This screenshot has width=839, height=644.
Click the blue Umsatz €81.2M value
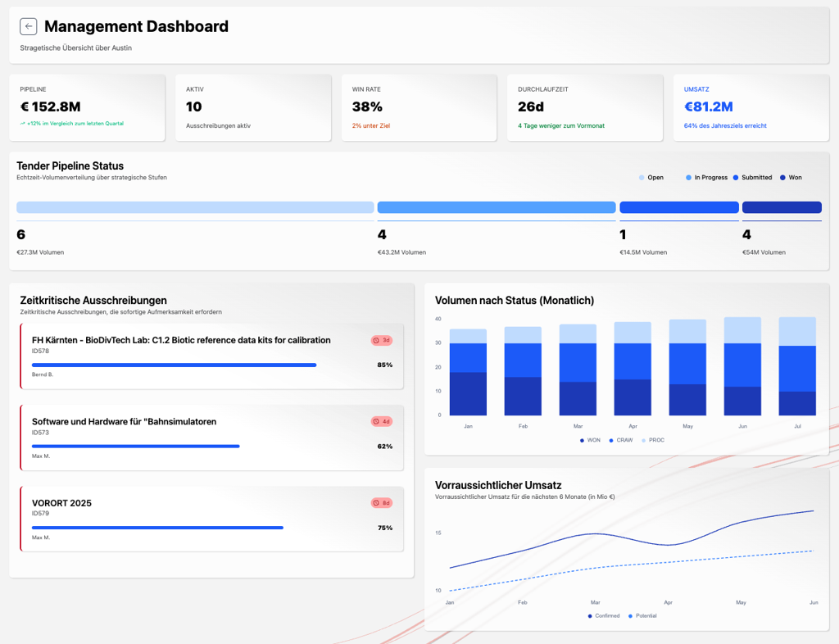[708, 107]
